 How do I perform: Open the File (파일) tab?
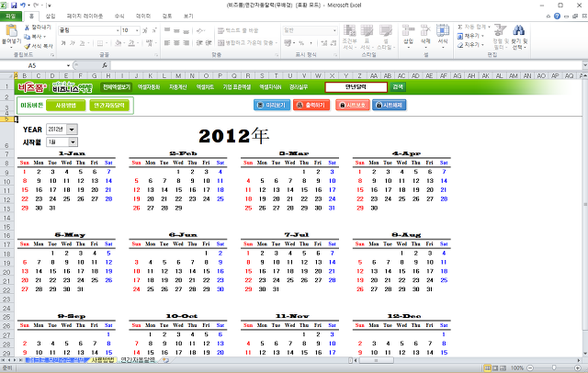11,17
